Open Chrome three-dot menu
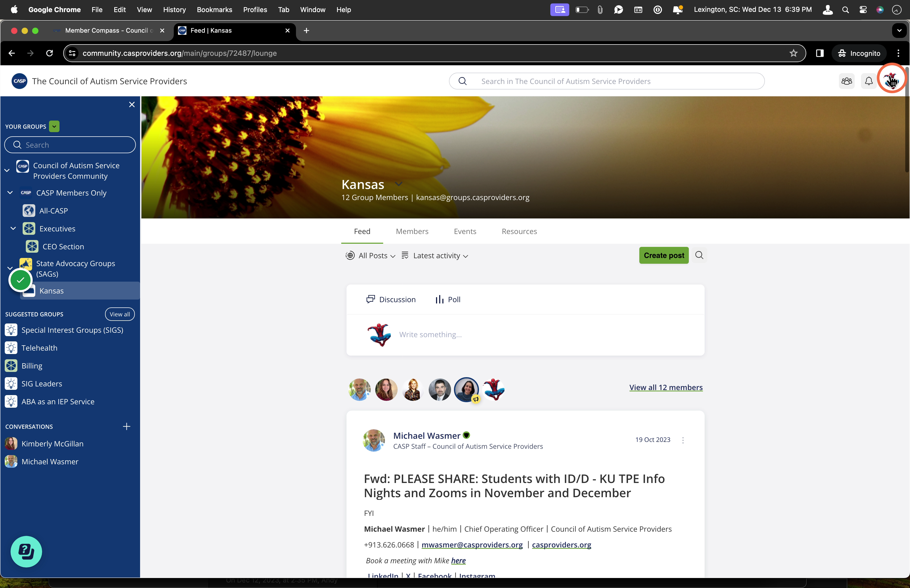This screenshot has height=588, width=910. pos(898,53)
